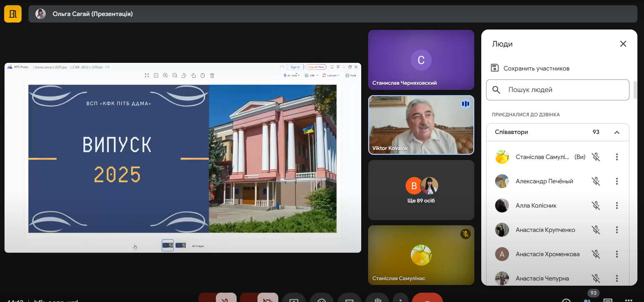Open more options for Анастасія Хроменкова
The height and width of the screenshot is (302, 644).
pos(617,254)
